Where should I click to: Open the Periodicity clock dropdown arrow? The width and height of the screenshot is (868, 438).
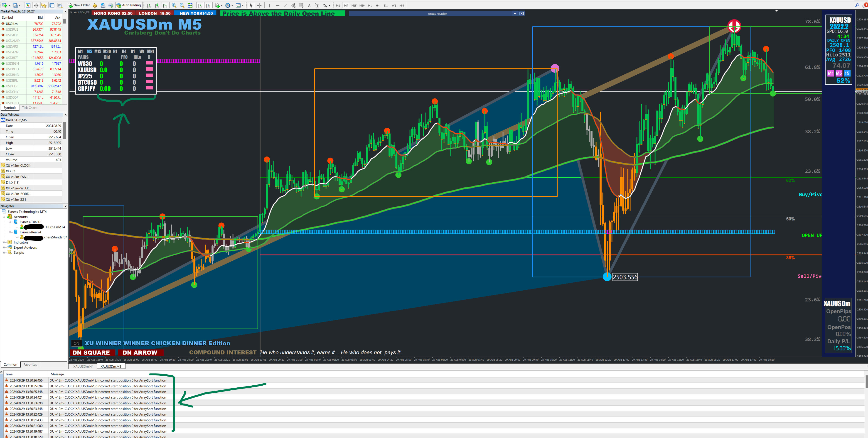click(x=232, y=5)
